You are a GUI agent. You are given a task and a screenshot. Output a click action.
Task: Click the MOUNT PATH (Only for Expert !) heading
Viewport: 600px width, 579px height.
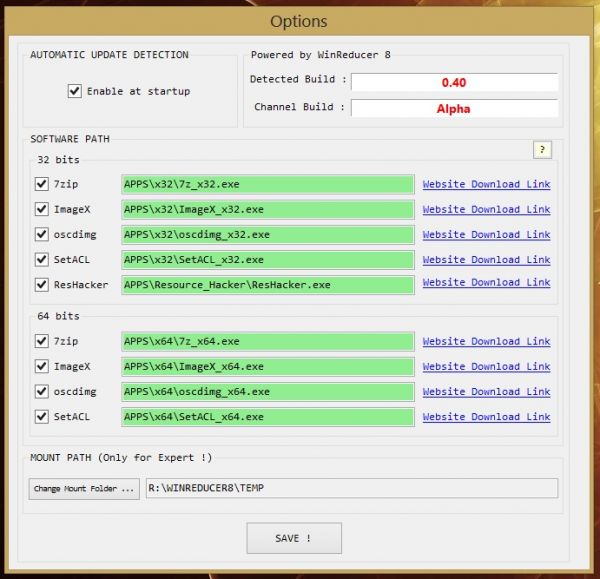(x=121, y=458)
